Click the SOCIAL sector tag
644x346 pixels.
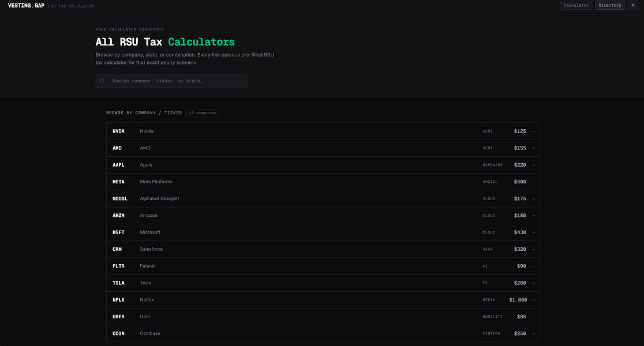[490, 182]
